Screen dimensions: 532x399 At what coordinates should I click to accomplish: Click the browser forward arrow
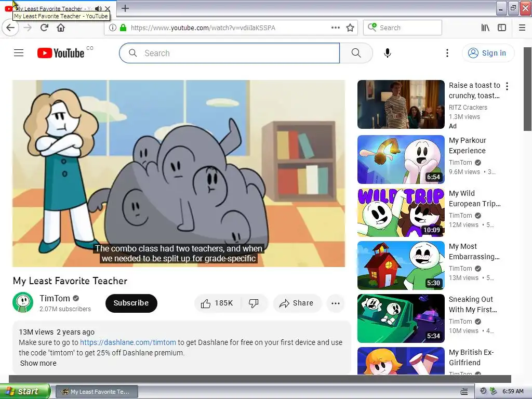28,28
